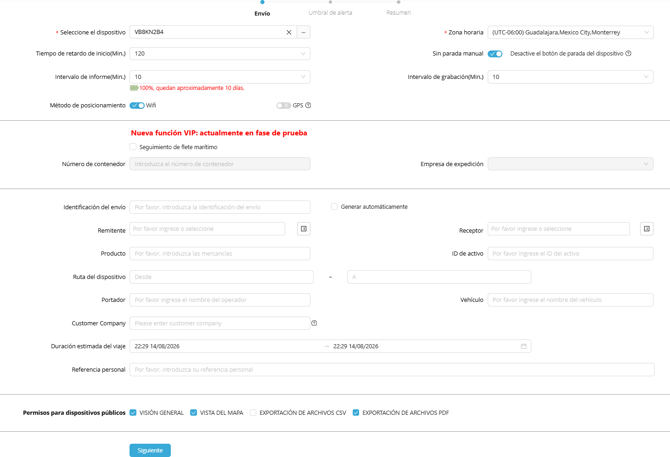Toggle Sin parada manual switch
The image size is (670, 457).
(x=495, y=54)
